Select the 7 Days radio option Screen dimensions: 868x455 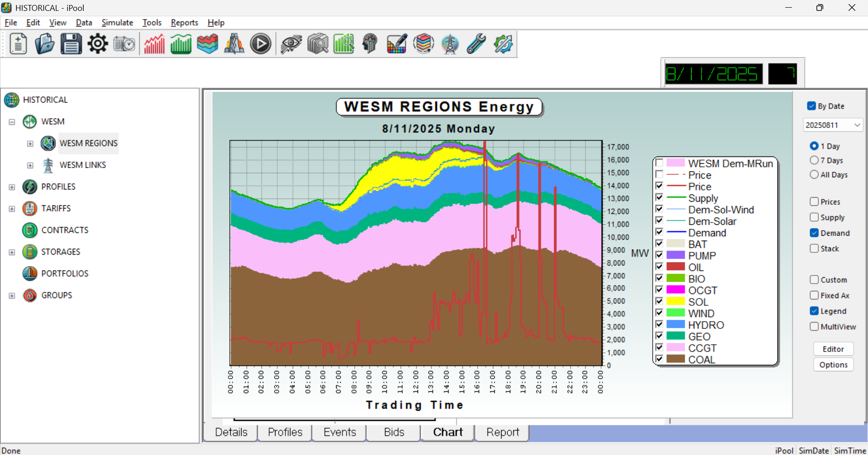[x=814, y=160]
